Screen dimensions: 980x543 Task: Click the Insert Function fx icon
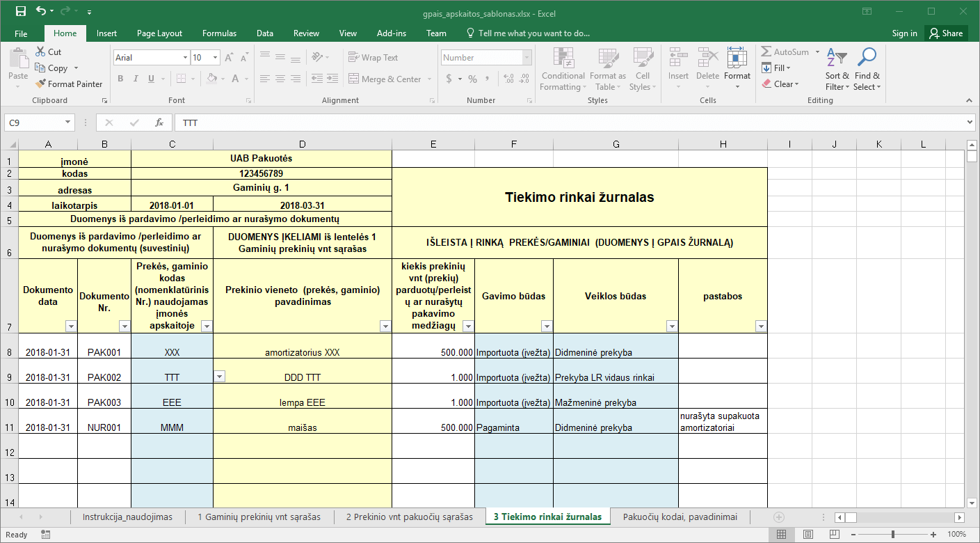coord(159,123)
